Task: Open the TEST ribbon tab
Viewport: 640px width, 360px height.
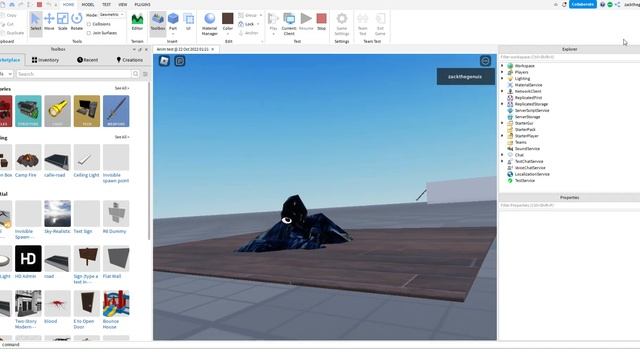Action: tap(106, 4)
